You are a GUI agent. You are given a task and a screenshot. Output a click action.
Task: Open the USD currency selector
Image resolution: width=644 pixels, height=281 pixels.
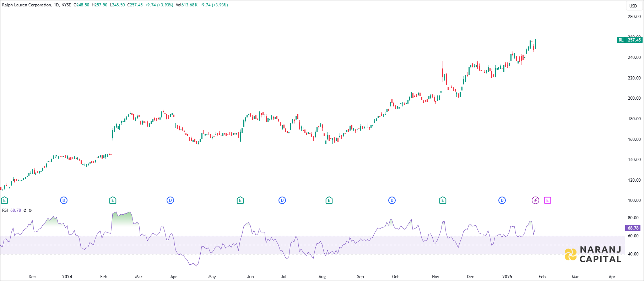pyautogui.click(x=633, y=6)
